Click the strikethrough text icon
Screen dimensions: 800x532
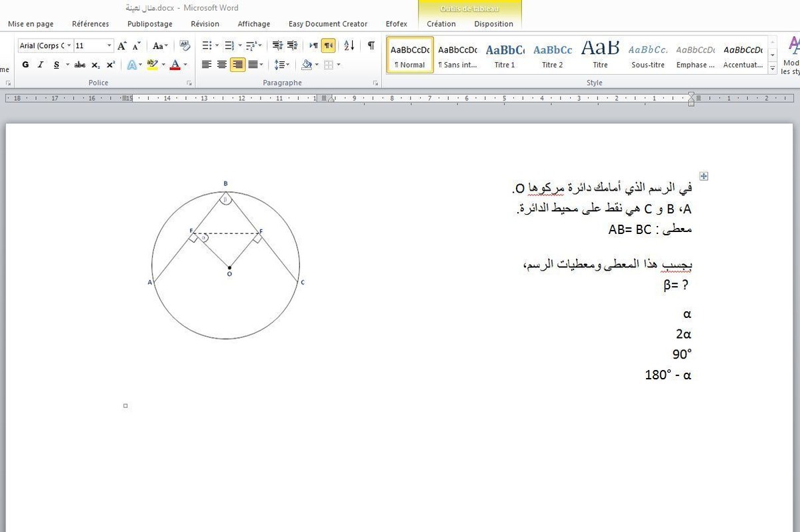click(x=80, y=65)
